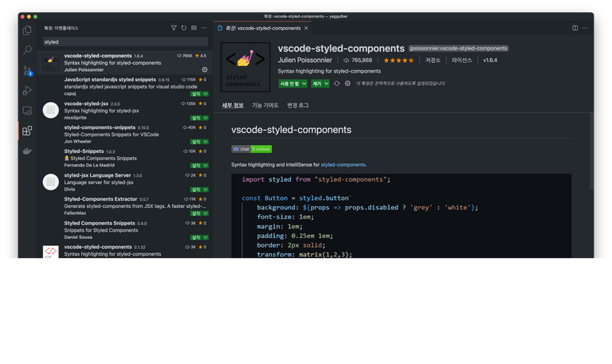The height and width of the screenshot is (364, 612).
Task: Select Styled-Components Extractor in results list
Action: [x=125, y=206]
